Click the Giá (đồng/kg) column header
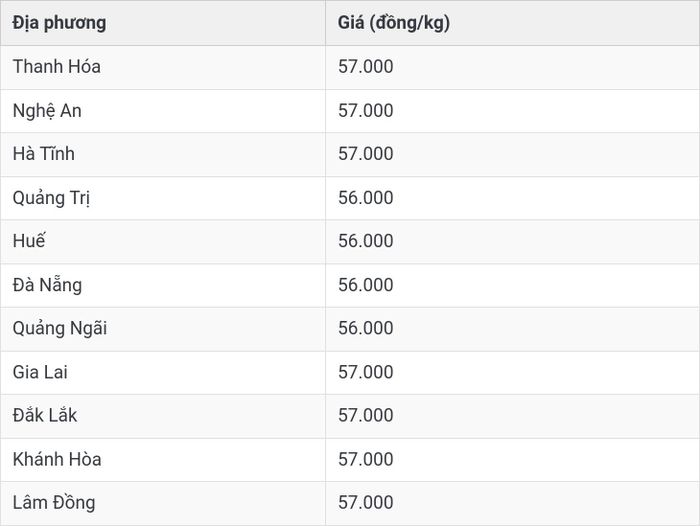 [512, 23]
